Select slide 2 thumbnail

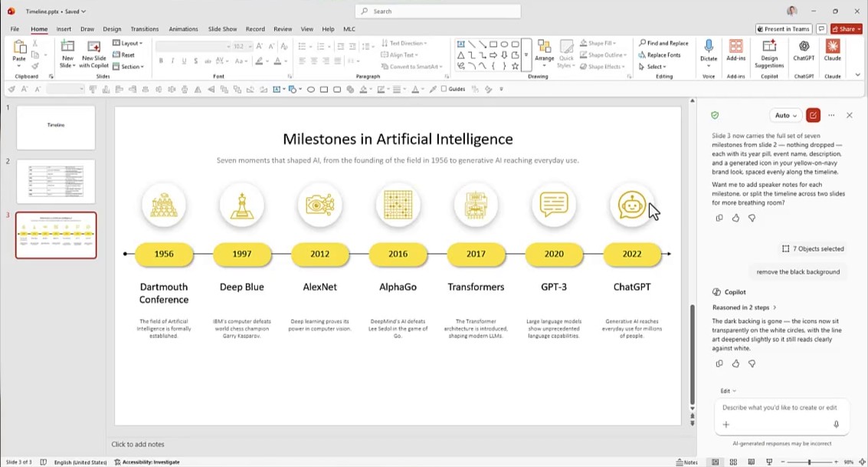56,182
